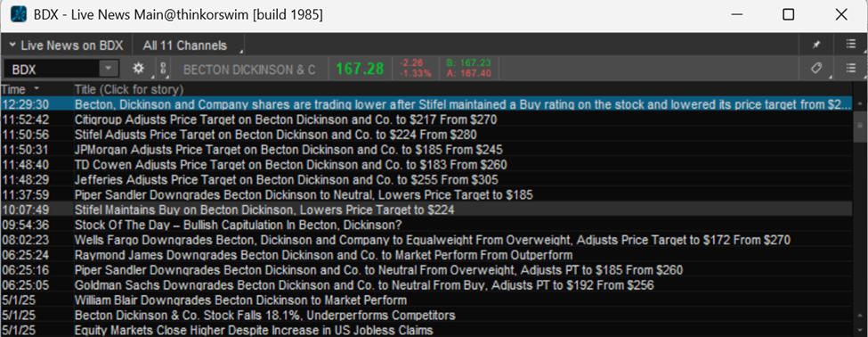Expand the BDX symbol dropdown arrow
Image resolution: width=868 pixels, height=337 pixels.
(109, 69)
